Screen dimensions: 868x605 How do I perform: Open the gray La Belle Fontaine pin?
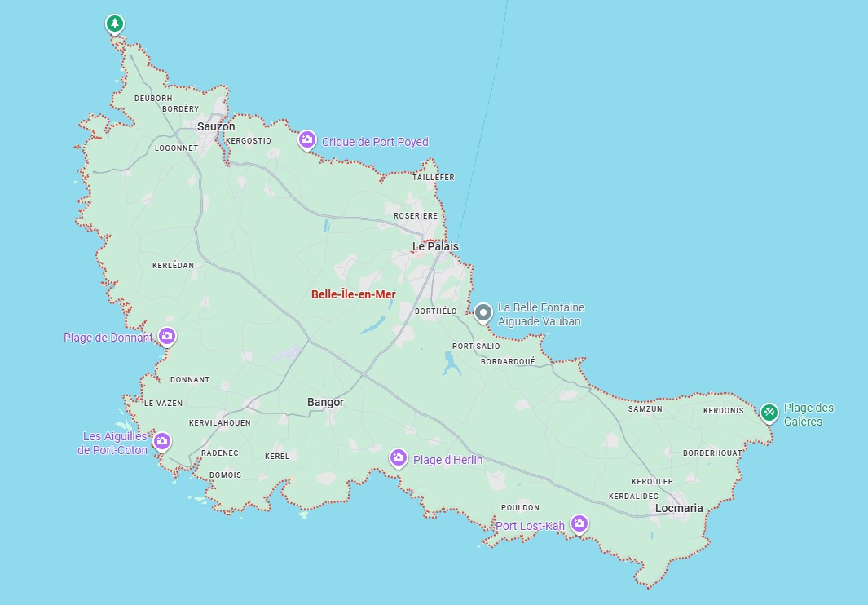pyautogui.click(x=483, y=312)
